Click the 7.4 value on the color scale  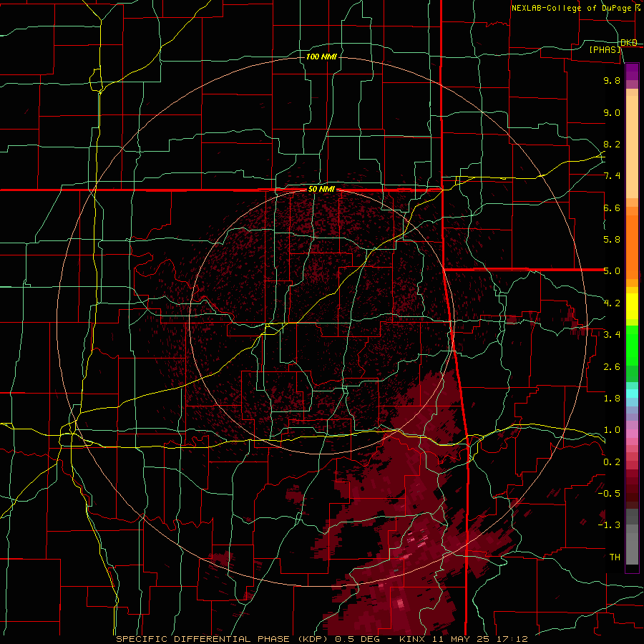pyautogui.click(x=612, y=176)
